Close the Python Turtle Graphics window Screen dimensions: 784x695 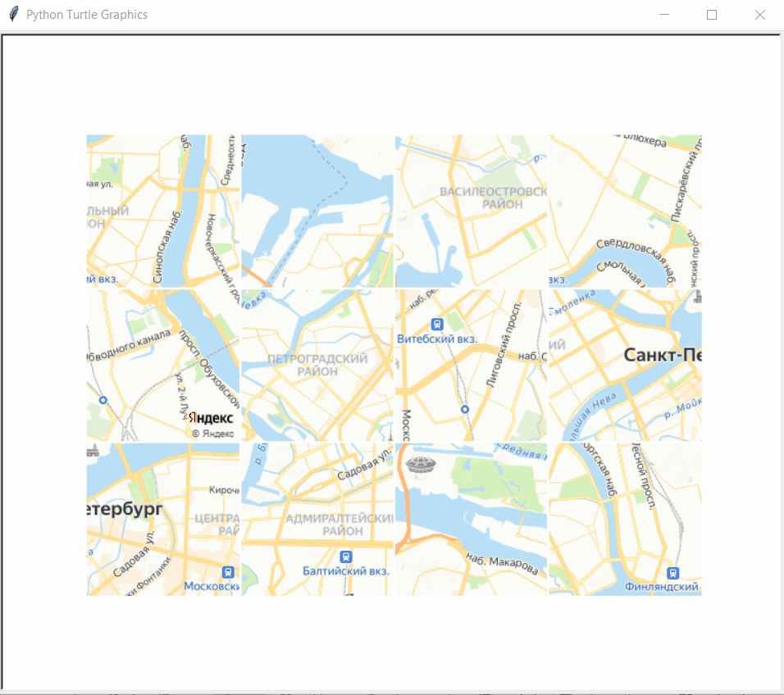pyautogui.click(x=759, y=15)
